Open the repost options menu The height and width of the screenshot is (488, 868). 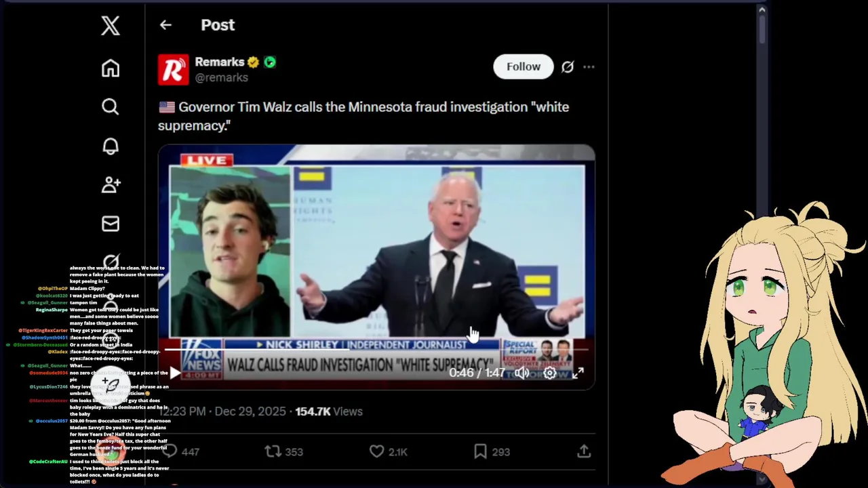(x=272, y=451)
